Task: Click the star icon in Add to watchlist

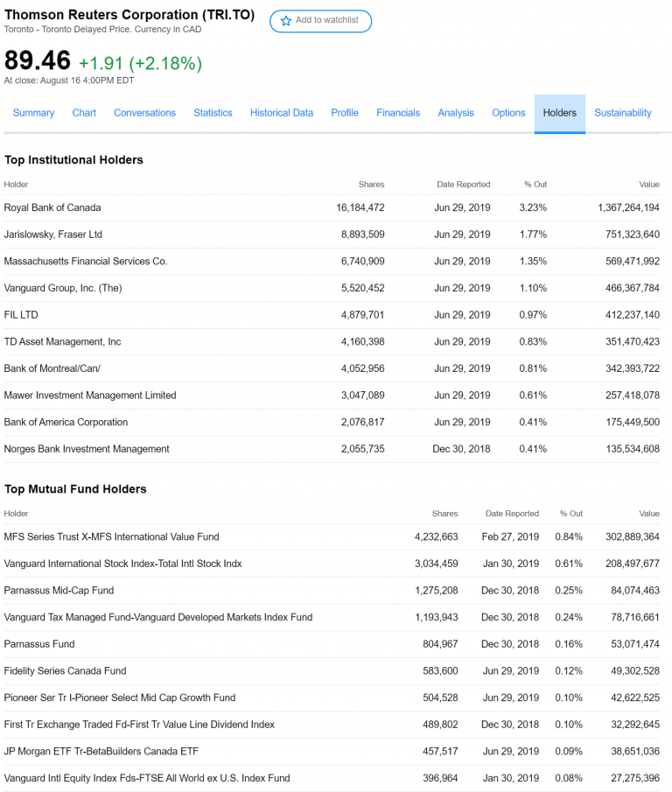Action: (x=286, y=21)
